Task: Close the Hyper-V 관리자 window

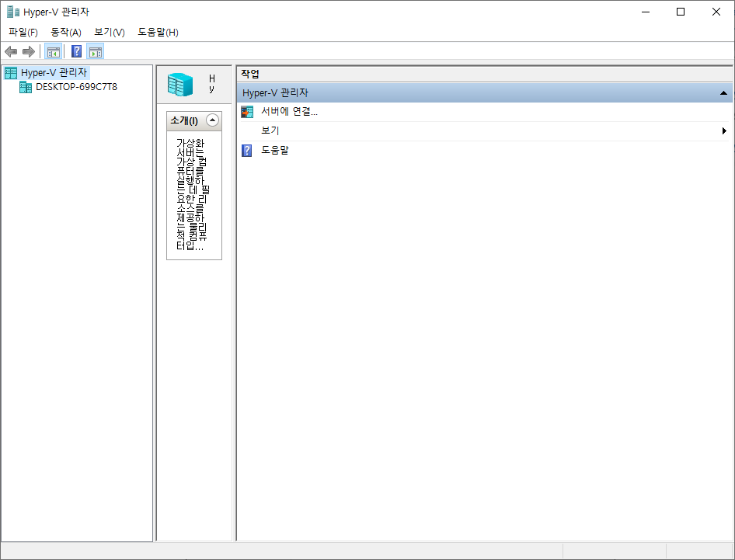Action: tap(716, 12)
